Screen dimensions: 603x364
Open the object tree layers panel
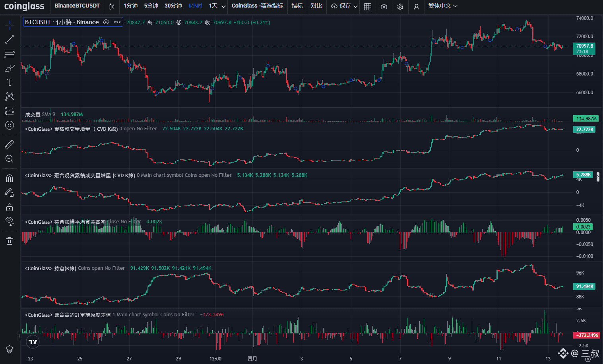click(x=10, y=349)
